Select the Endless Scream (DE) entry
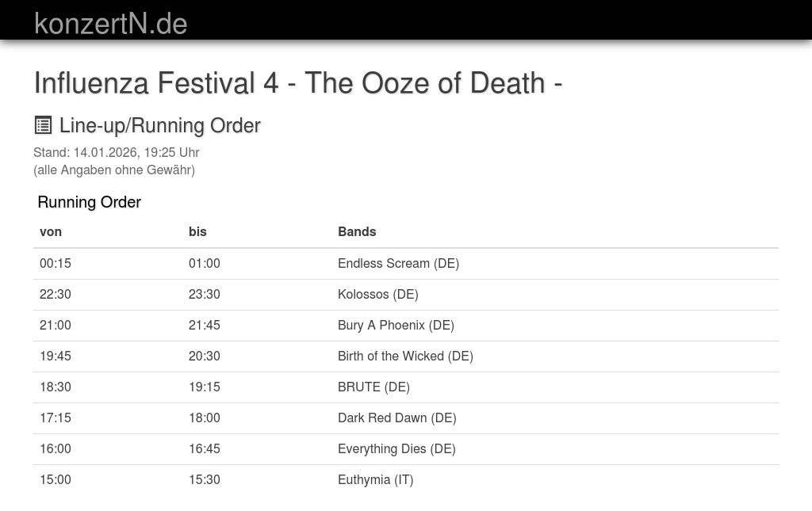Image resolution: width=812 pixels, height=511 pixels. point(398,263)
